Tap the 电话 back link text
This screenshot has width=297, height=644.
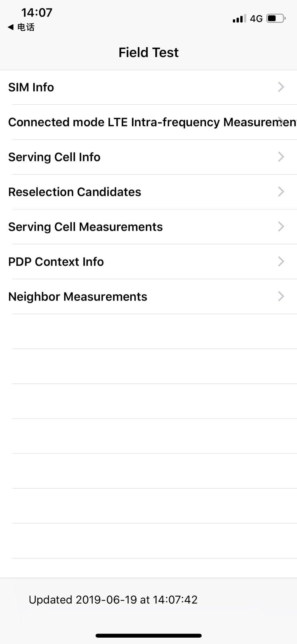pyautogui.click(x=26, y=27)
